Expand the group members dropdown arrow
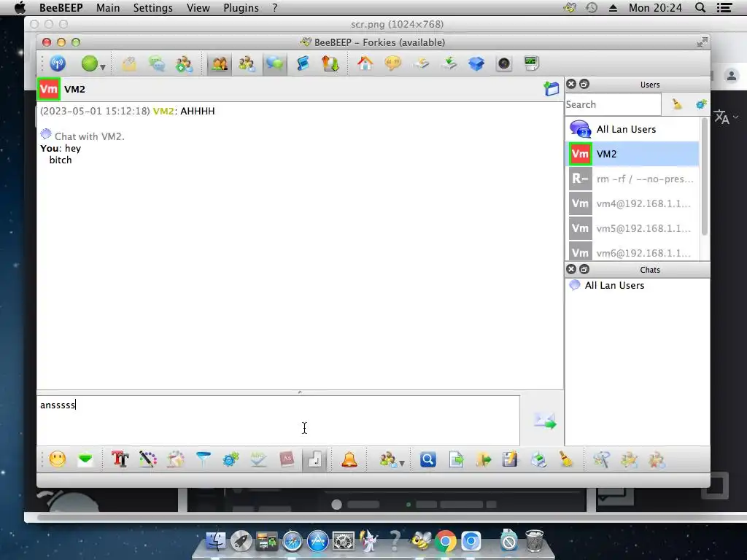Image resolution: width=747 pixels, height=560 pixels. click(x=402, y=463)
